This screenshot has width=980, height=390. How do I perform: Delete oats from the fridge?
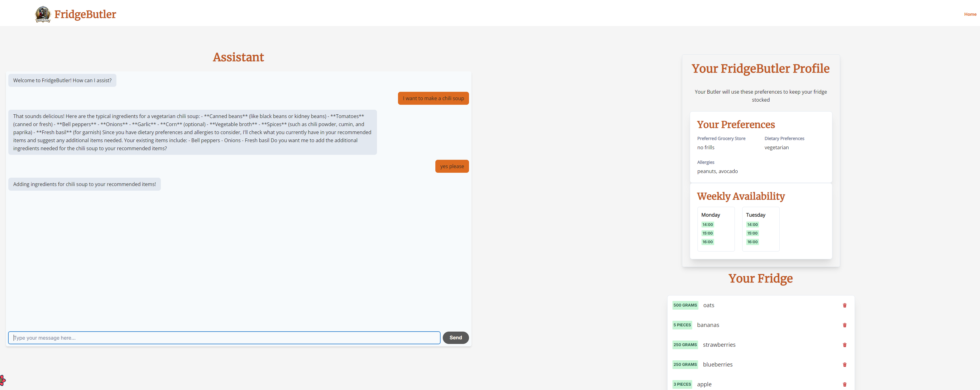[844, 305]
